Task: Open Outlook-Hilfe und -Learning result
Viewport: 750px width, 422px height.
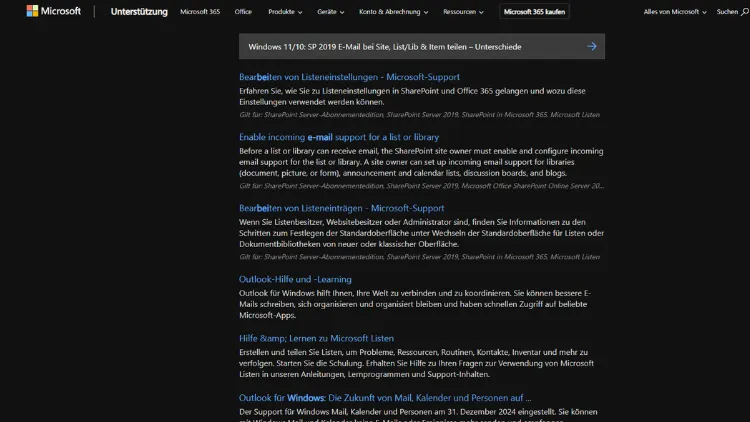Action: (295, 279)
